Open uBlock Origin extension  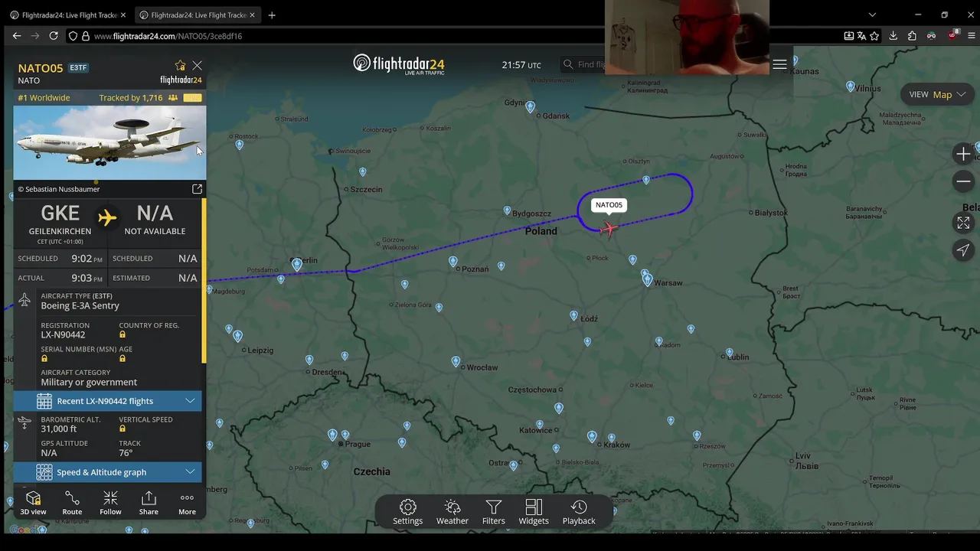(x=952, y=35)
